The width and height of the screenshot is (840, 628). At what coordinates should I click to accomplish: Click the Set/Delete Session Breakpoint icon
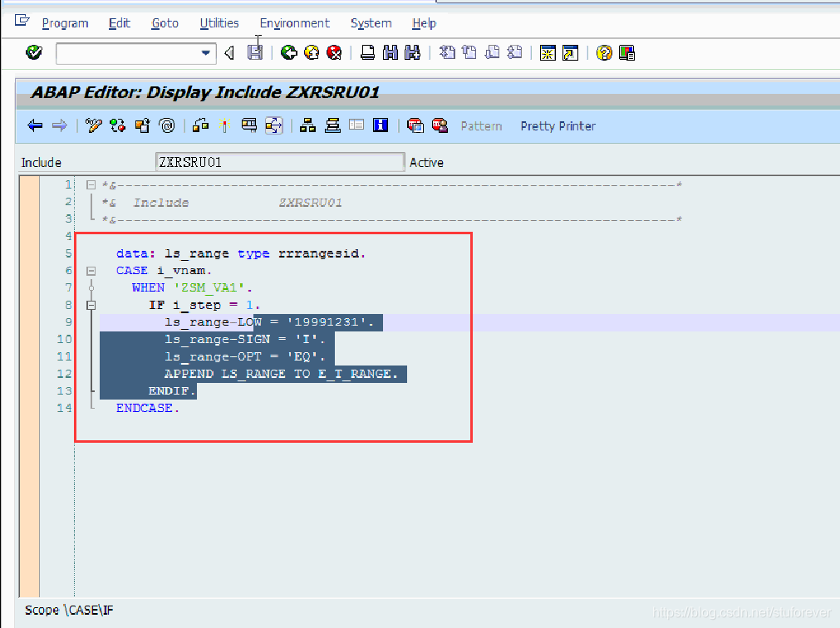click(x=415, y=125)
